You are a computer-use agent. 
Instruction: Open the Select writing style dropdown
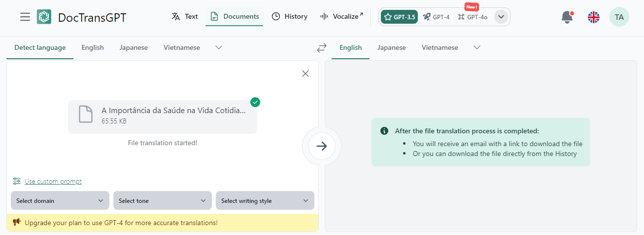265,201
